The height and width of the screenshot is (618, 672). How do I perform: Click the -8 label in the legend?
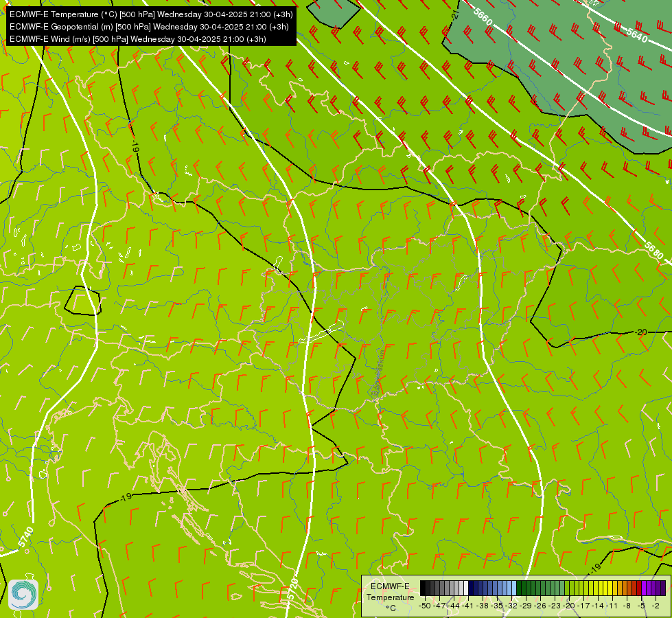click(627, 606)
